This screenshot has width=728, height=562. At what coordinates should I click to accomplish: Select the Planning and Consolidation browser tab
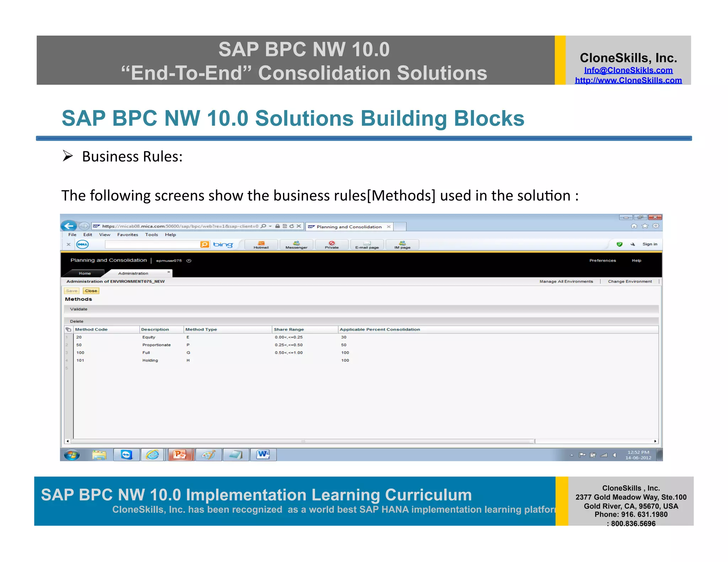click(x=349, y=227)
